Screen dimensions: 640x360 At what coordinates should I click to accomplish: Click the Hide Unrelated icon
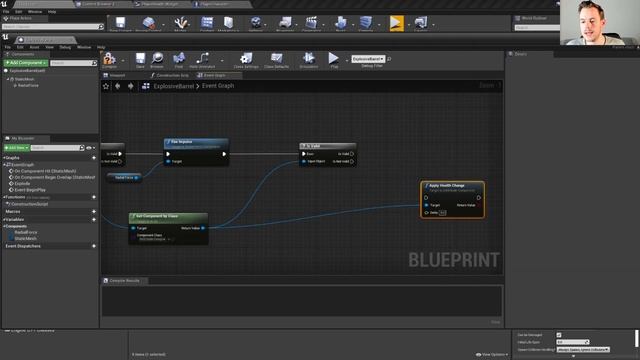tap(202, 60)
